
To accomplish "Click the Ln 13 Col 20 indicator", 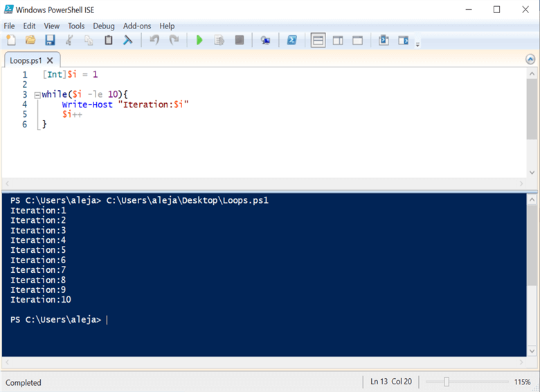I will (391, 382).
